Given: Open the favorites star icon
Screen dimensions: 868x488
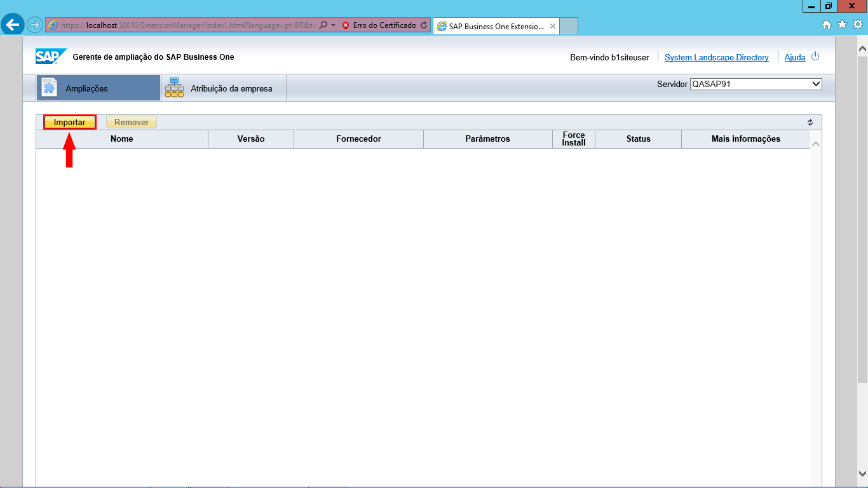Looking at the screenshot, I should 842,25.
